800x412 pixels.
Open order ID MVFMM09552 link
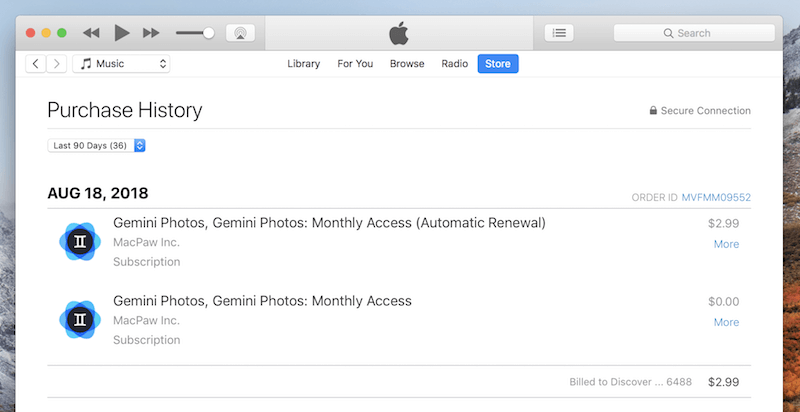coord(716,197)
